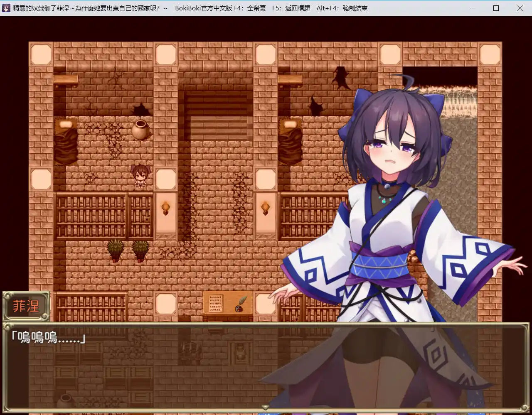The height and width of the screenshot is (415, 532).
Task: Click the right potted plant below the cell bars
Action: point(140,250)
